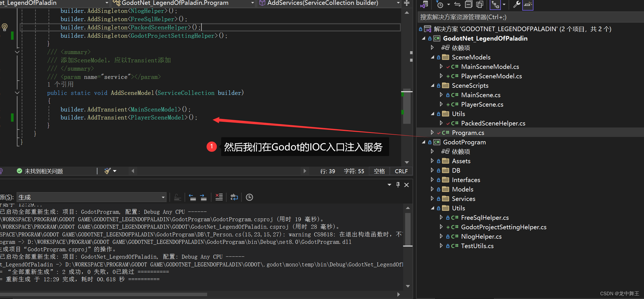Open the file nesting dropdown arrow
The image size is (644, 299).
[504, 5]
